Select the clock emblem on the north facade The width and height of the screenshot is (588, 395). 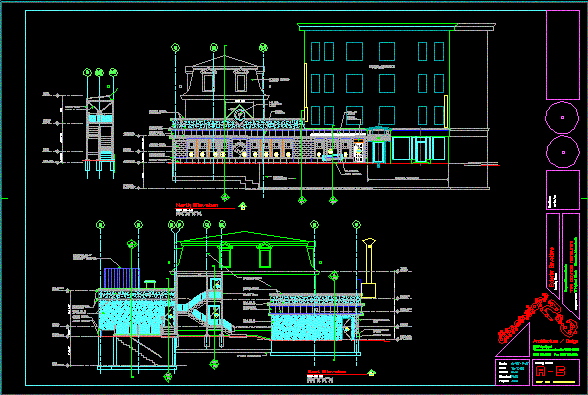(x=239, y=114)
